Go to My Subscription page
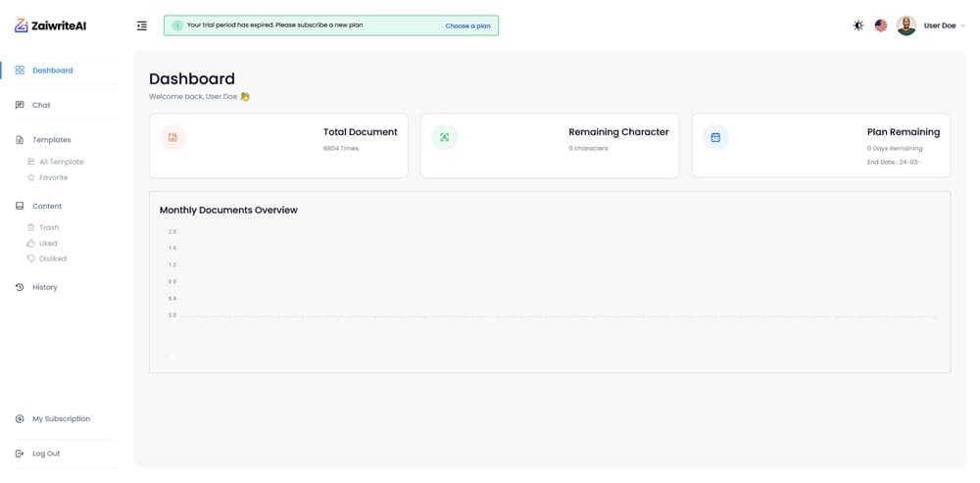The width and height of the screenshot is (980, 483). click(x=61, y=418)
